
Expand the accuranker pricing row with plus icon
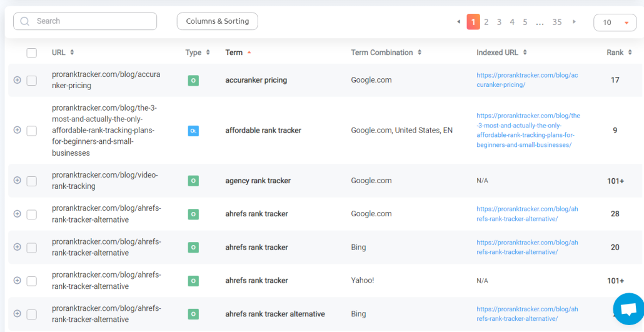[17, 80]
